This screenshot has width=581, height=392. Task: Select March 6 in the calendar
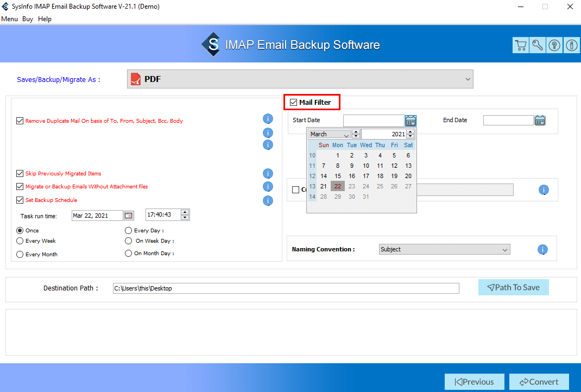pos(408,155)
